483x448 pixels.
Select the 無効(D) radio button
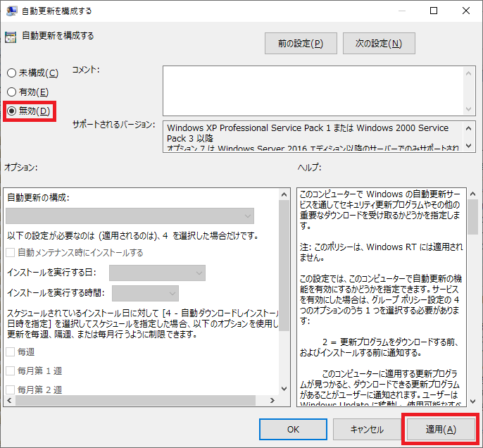(11, 111)
